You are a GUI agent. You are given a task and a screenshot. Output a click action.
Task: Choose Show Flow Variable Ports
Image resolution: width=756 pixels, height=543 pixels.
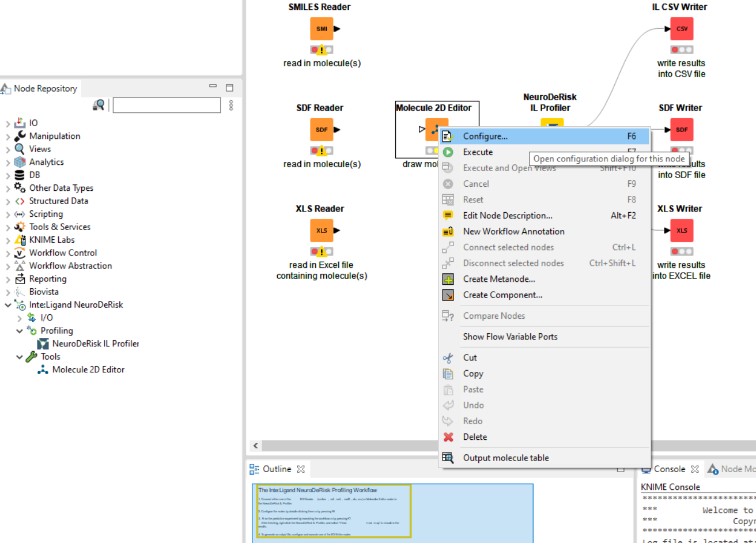point(545,337)
